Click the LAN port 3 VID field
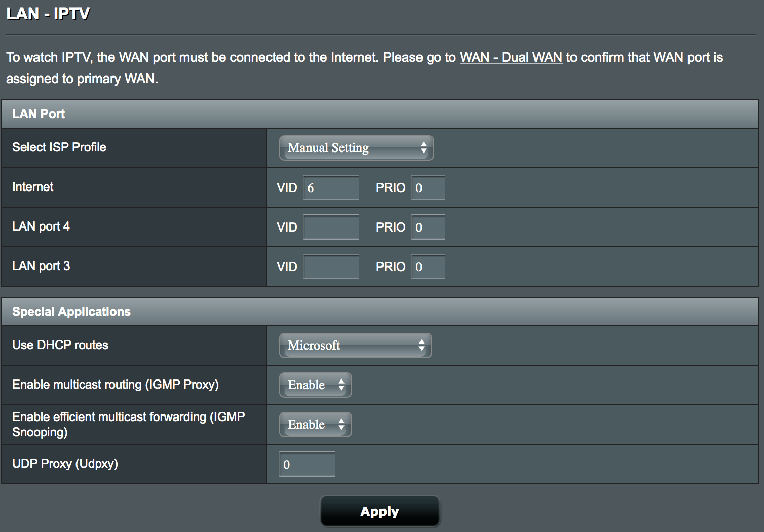The width and height of the screenshot is (764, 532). tap(331, 267)
